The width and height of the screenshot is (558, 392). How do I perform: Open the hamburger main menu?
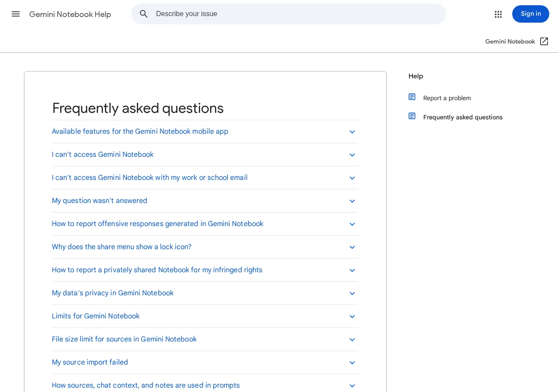click(16, 14)
